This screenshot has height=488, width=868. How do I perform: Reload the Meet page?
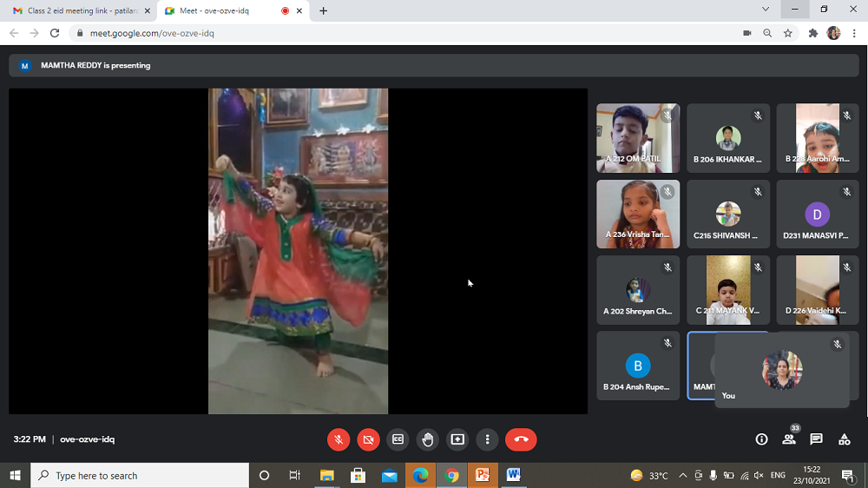55,33
